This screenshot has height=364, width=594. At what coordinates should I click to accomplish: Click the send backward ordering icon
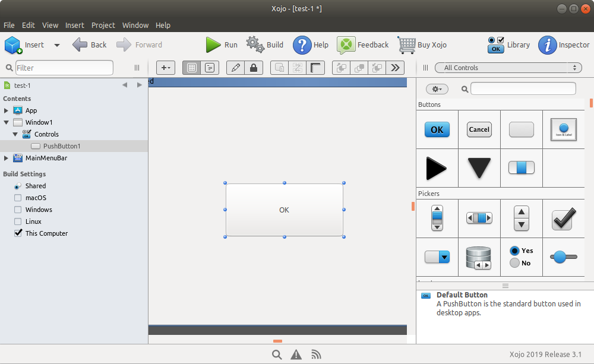[377, 68]
